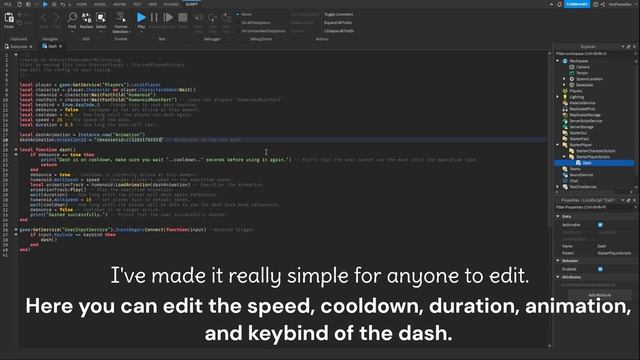The height and width of the screenshot is (360, 640).
Task: Open the AVATAR ribbon tab
Action: click(120, 4)
